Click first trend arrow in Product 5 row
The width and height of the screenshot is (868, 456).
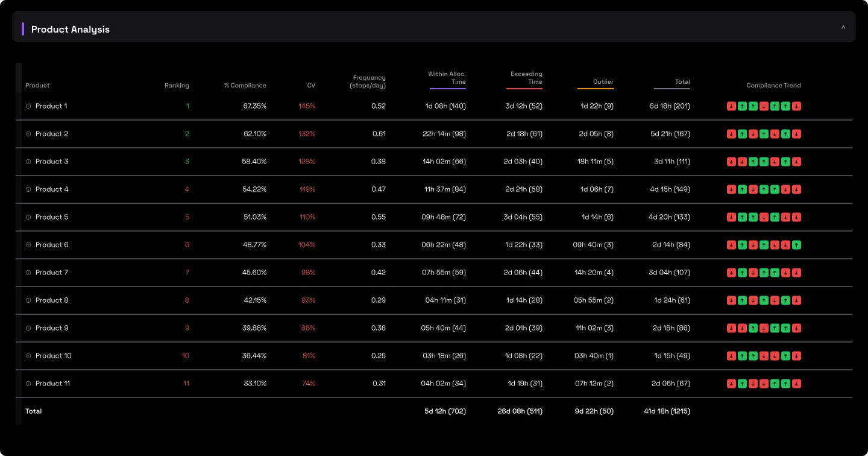coord(731,217)
